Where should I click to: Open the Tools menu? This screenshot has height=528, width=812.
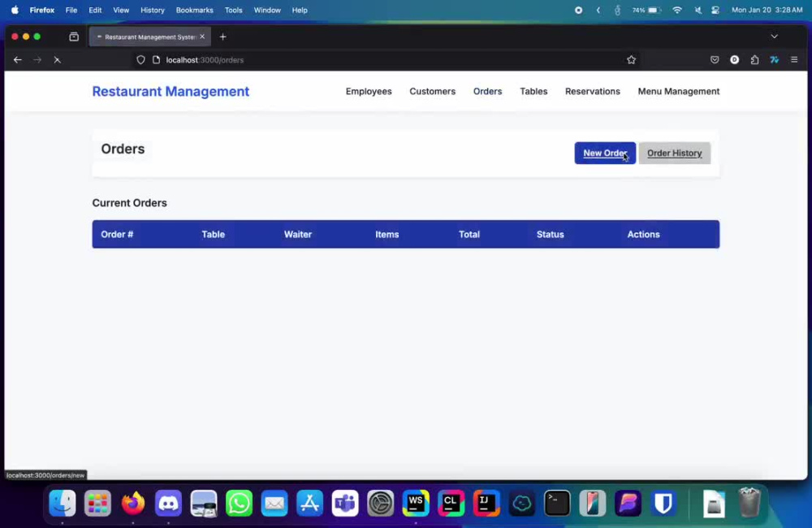coord(233,10)
